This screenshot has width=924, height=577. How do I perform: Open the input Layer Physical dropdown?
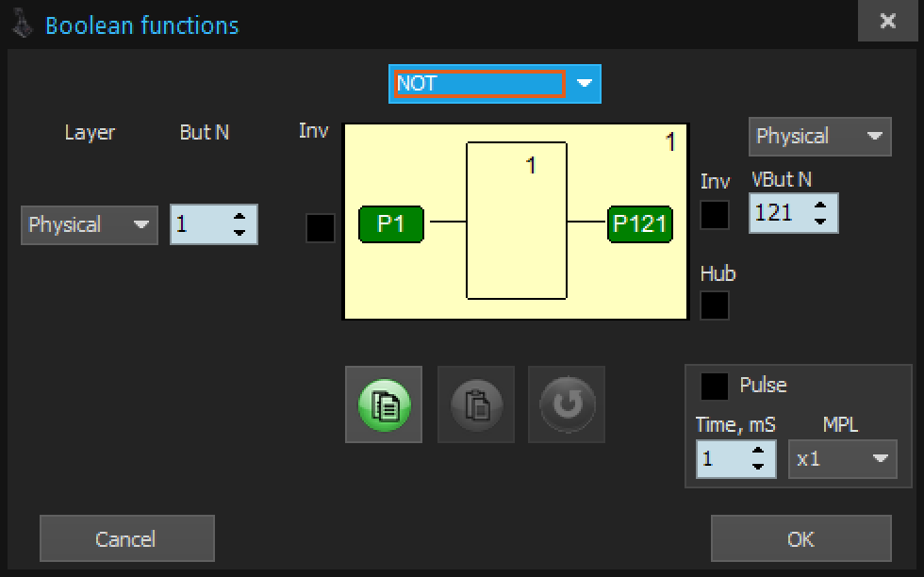coord(89,225)
